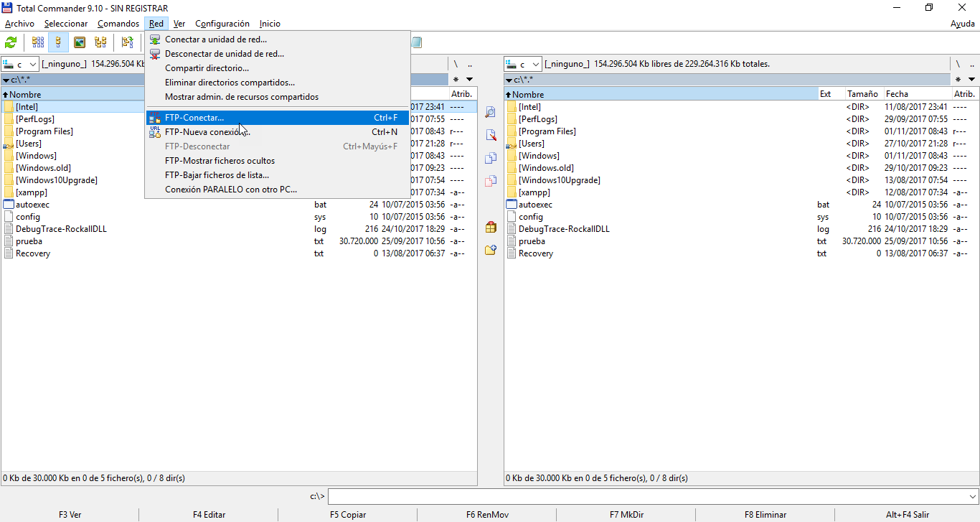Open the Seleccionar menu

[66, 24]
